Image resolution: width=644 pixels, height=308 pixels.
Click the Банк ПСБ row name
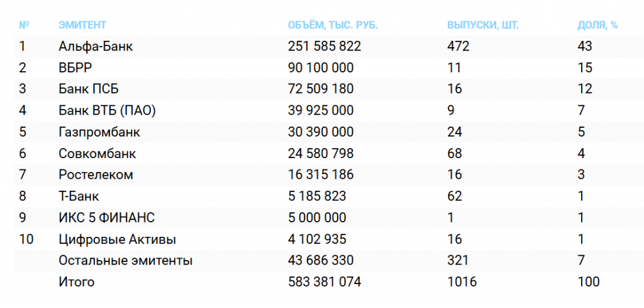tap(89, 89)
